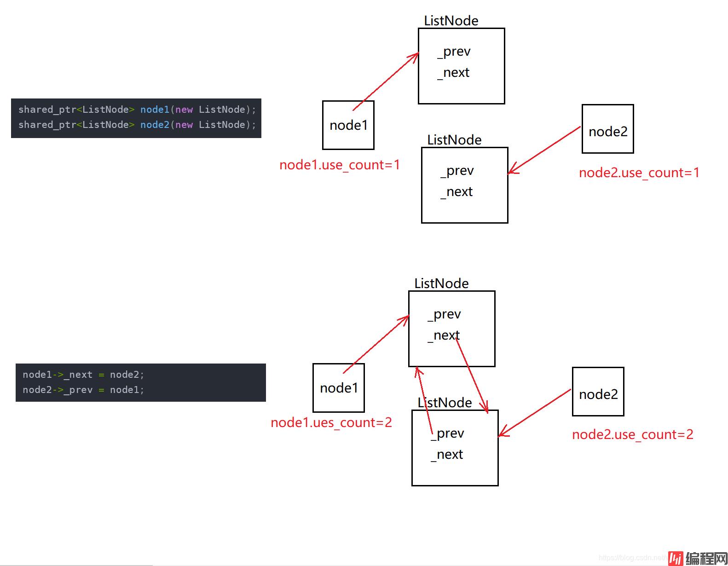Click "_next" in the ListNode box left of "node2.use_count=1"

[456, 192]
